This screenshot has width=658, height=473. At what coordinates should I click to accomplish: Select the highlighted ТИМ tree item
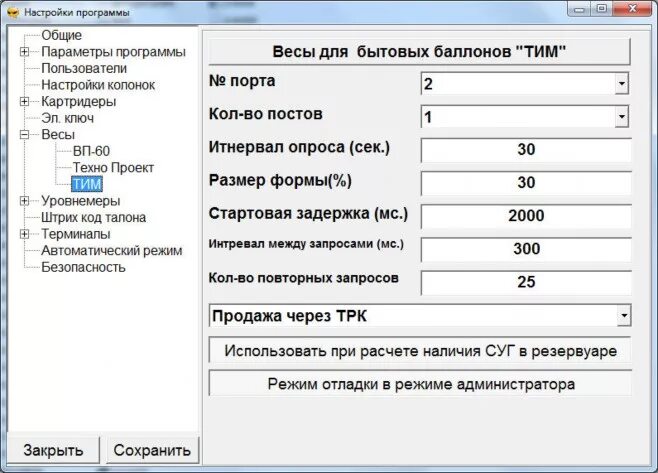click(x=87, y=184)
